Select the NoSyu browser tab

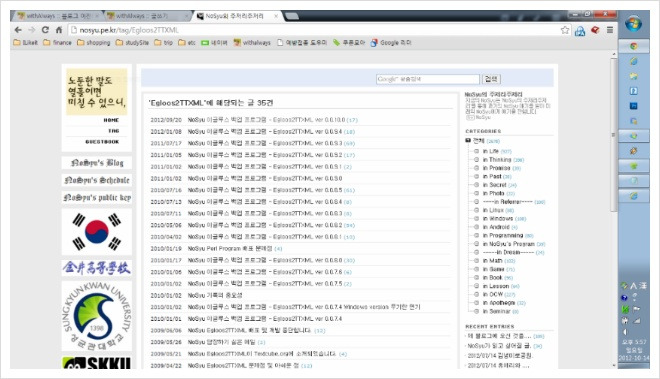[x=238, y=16]
